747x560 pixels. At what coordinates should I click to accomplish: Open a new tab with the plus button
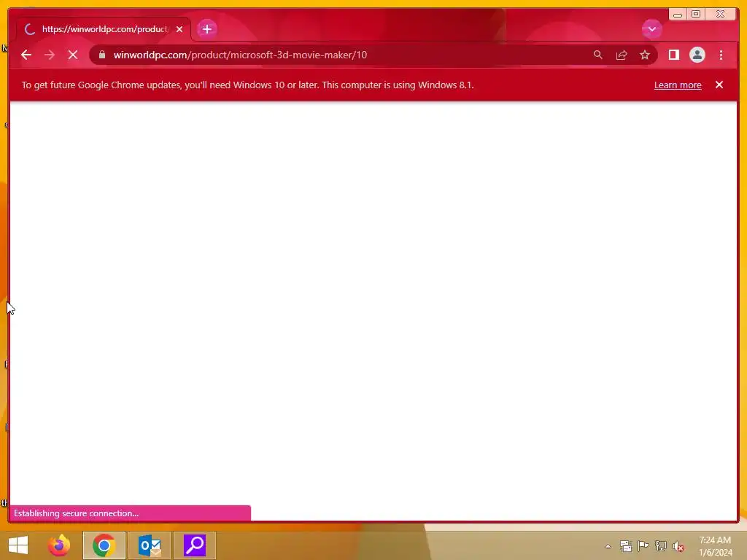click(x=206, y=29)
